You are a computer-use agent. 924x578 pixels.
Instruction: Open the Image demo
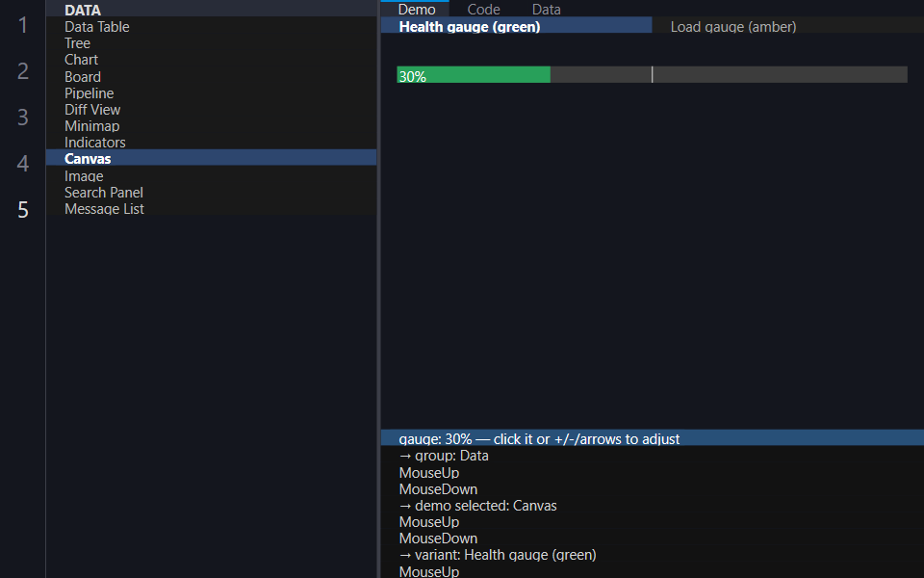pyautogui.click(x=211, y=175)
